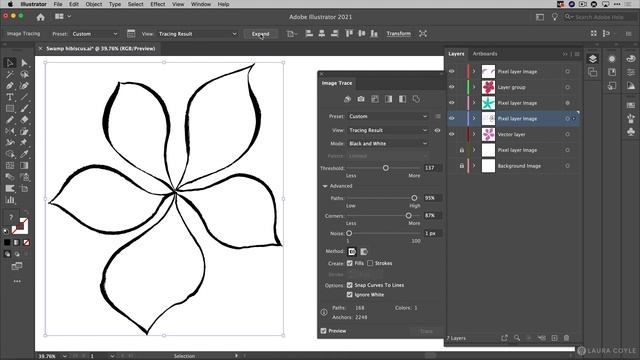
Task: Click the Outline preset icon
Action: pos(416,99)
